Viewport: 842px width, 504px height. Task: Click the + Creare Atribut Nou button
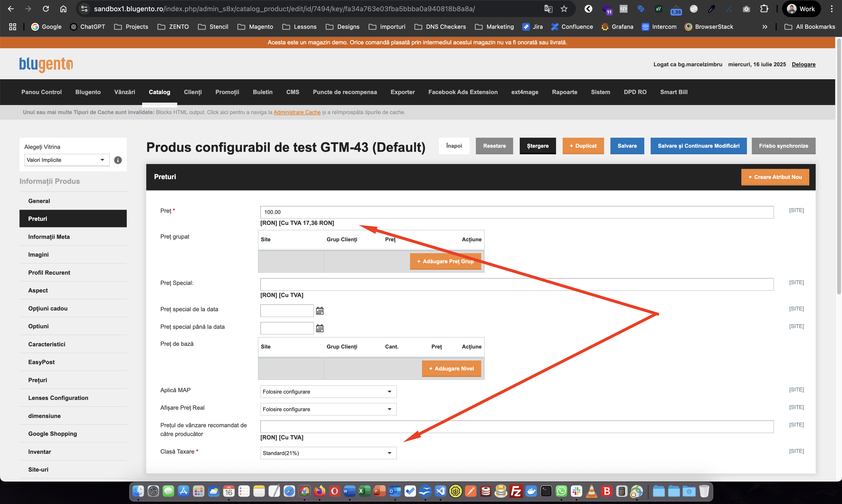pyautogui.click(x=775, y=177)
